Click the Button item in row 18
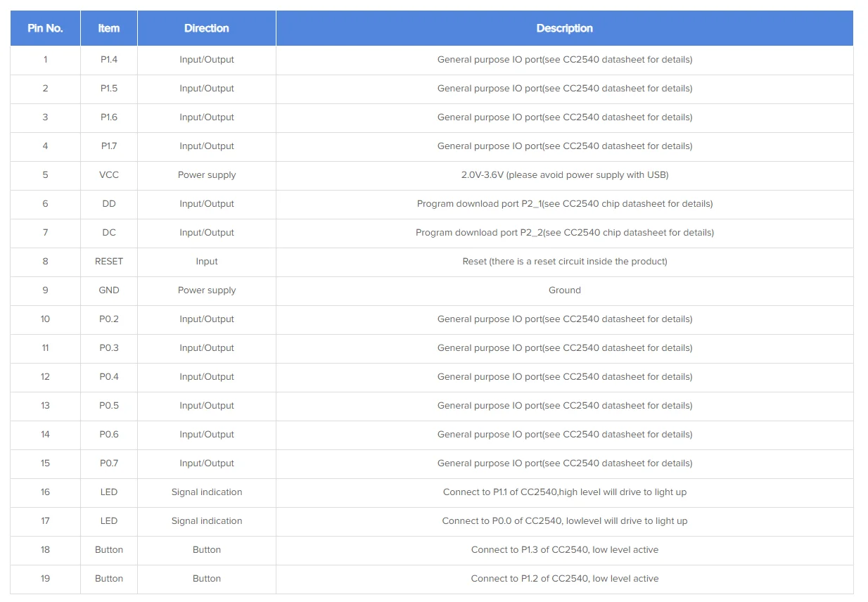 (109, 550)
